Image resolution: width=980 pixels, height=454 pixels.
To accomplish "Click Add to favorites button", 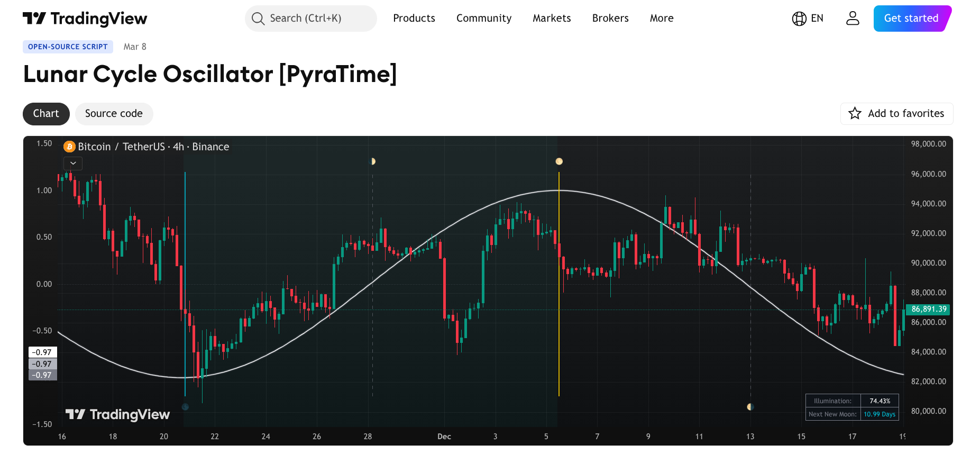I will click(x=896, y=114).
